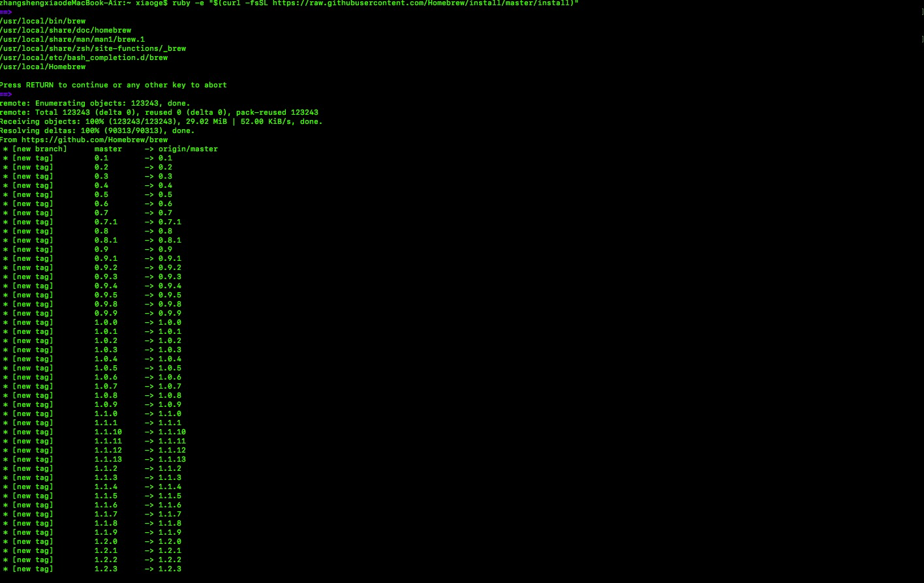Viewport: 924px width, 583px height.
Task: Select the /usr/local/share/doc/homebrew path line
Action: pyautogui.click(x=65, y=30)
